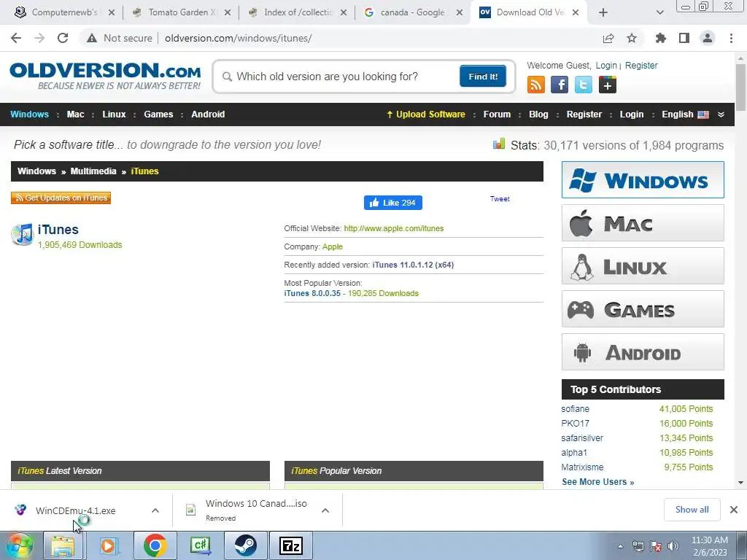Open Forum from navigation bar
The width and height of the screenshot is (747, 560).
click(497, 114)
